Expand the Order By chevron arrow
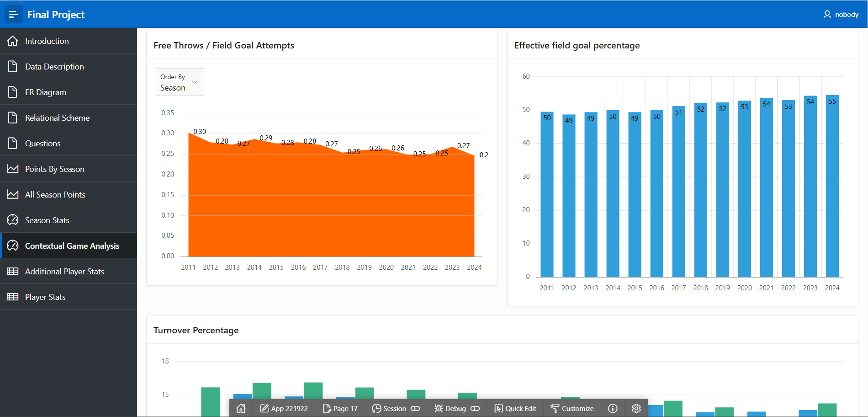868x417 pixels. pyautogui.click(x=195, y=82)
